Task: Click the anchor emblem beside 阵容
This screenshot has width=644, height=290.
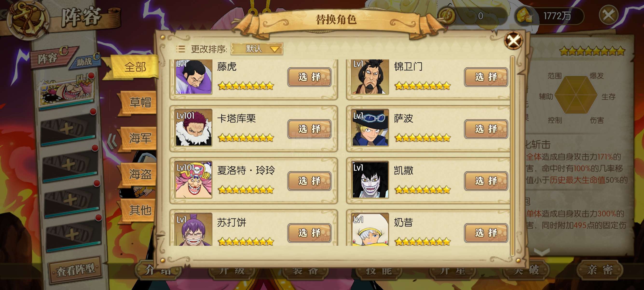Action: pos(28,20)
